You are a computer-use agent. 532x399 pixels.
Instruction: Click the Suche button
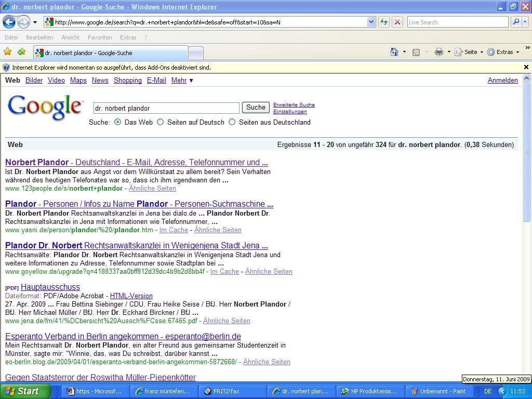click(x=256, y=108)
